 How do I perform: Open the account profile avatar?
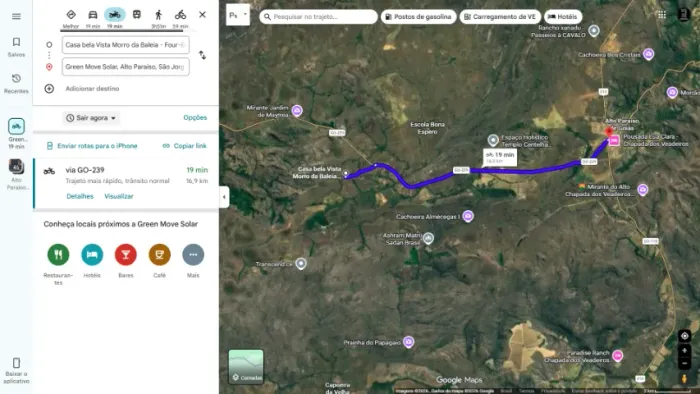click(683, 15)
